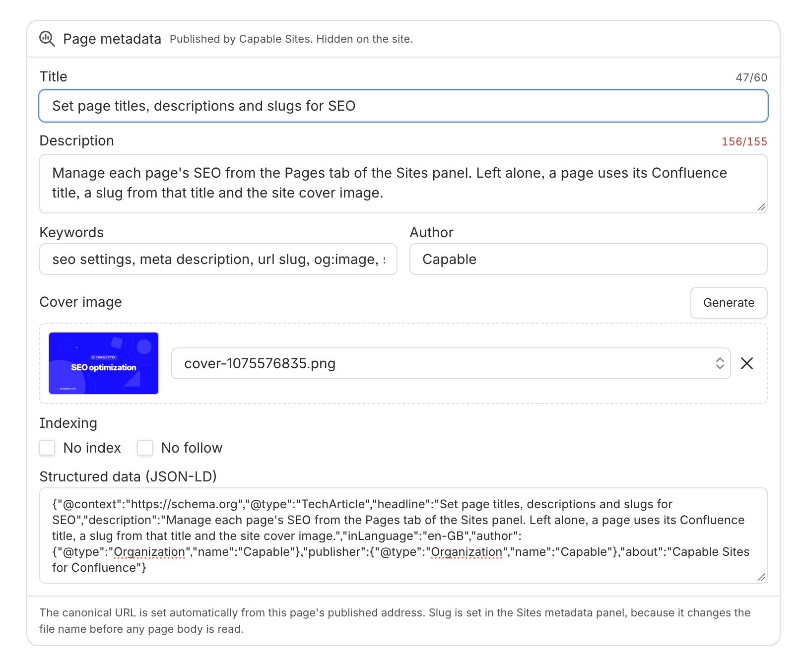Screen dimensions: 800x672
Task: Click the Author field containing Capable
Action: pyautogui.click(x=589, y=259)
